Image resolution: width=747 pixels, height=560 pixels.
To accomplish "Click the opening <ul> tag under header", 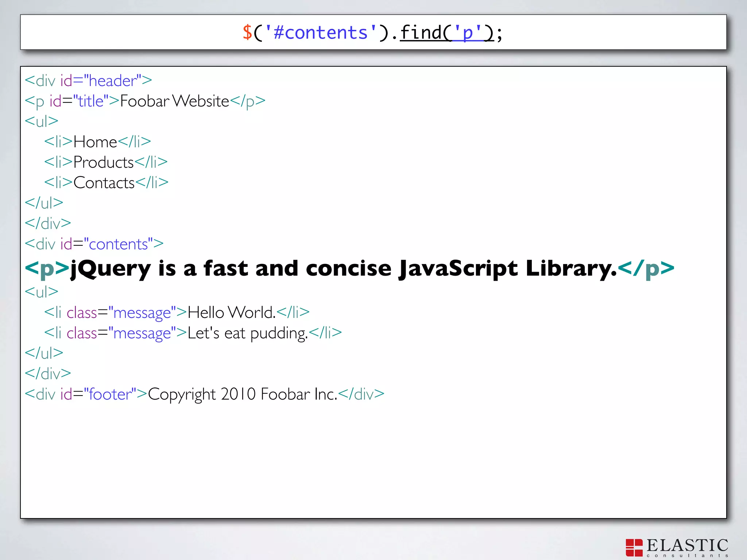I will (42, 121).
